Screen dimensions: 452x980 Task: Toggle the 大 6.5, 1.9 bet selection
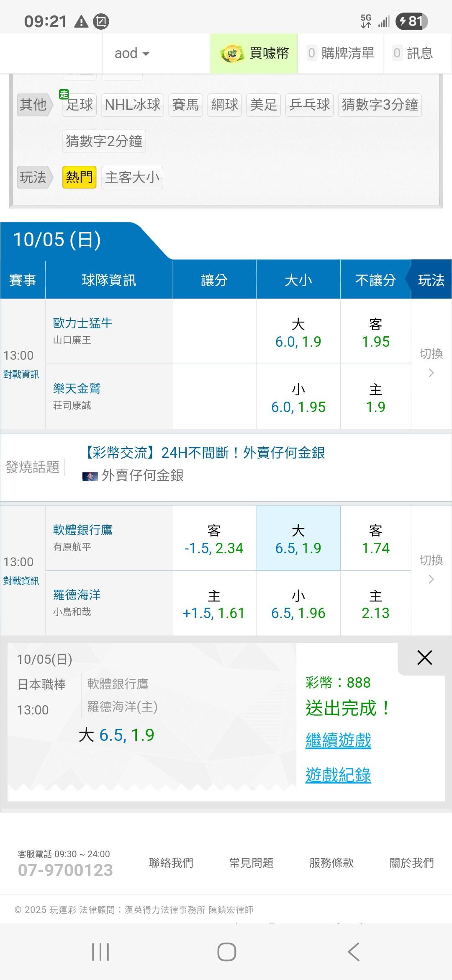(298, 539)
